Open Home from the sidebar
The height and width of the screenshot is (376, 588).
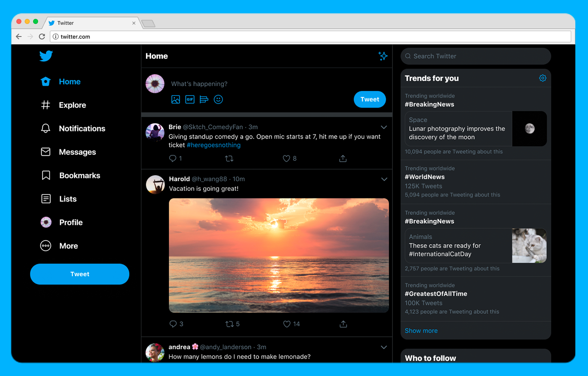61,82
